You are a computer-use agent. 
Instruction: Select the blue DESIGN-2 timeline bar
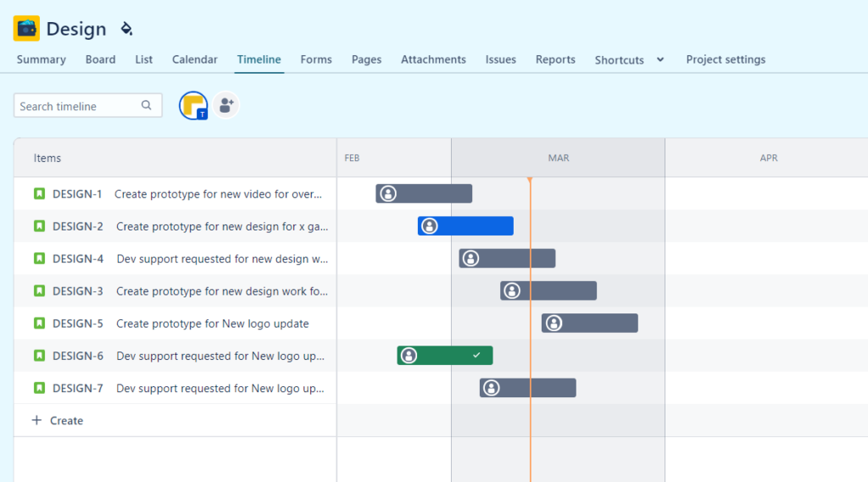point(475,226)
